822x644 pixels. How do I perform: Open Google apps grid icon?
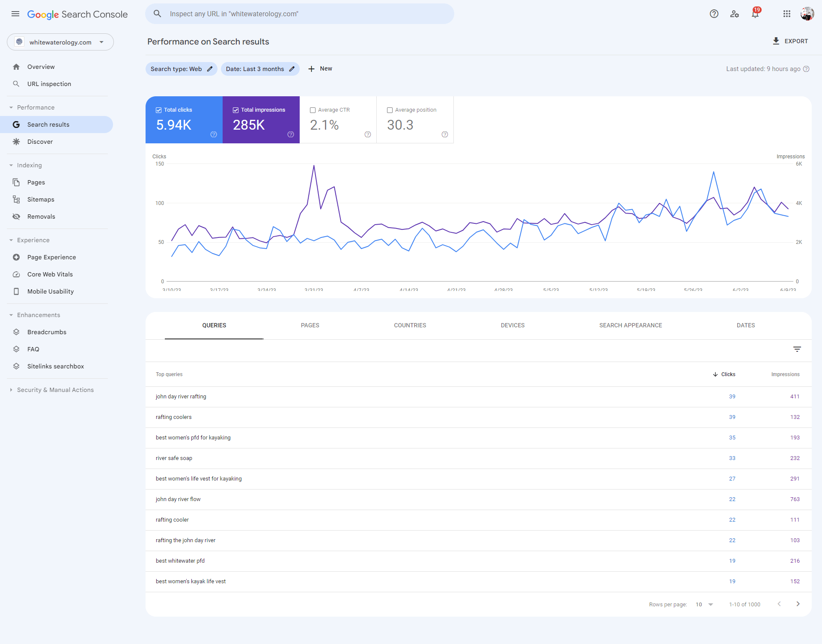tap(787, 13)
